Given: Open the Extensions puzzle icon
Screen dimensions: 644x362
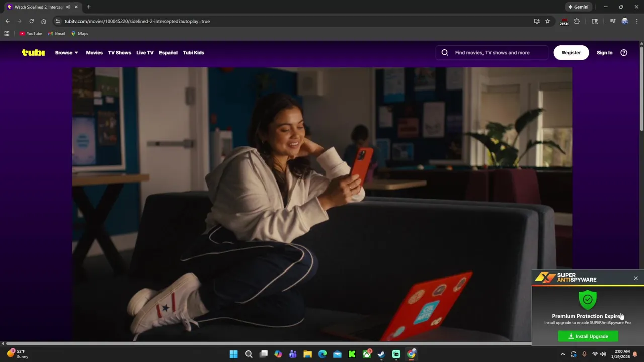Looking at the screenshot, I should pos(577,21).
